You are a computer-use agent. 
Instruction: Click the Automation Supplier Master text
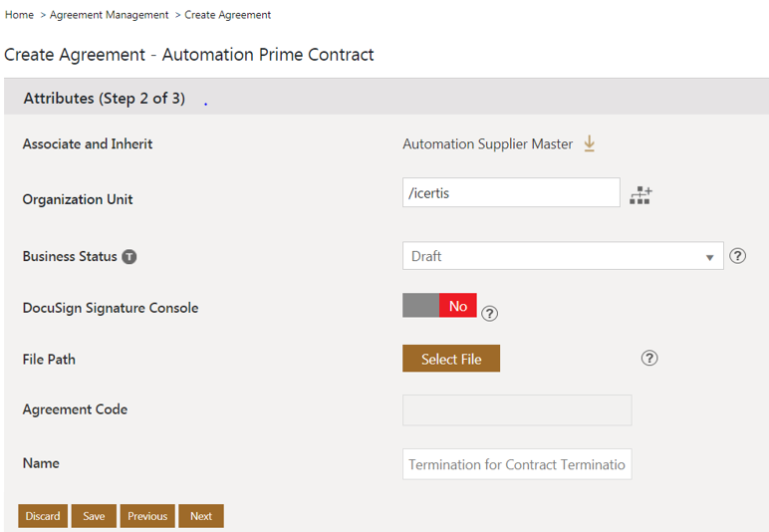tap(487, 144)
